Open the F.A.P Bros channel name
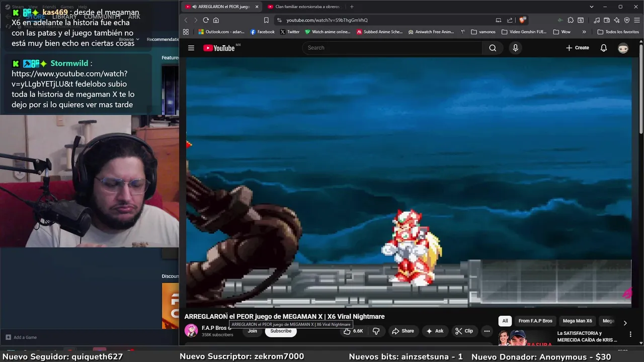The image size is (644, 362). pyautogui.click(x=214, y=328)
